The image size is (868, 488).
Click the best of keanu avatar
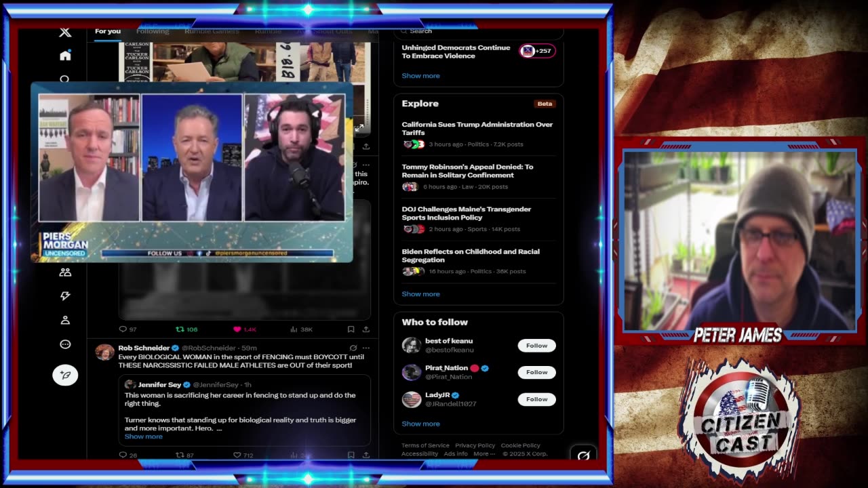point(411,345)
